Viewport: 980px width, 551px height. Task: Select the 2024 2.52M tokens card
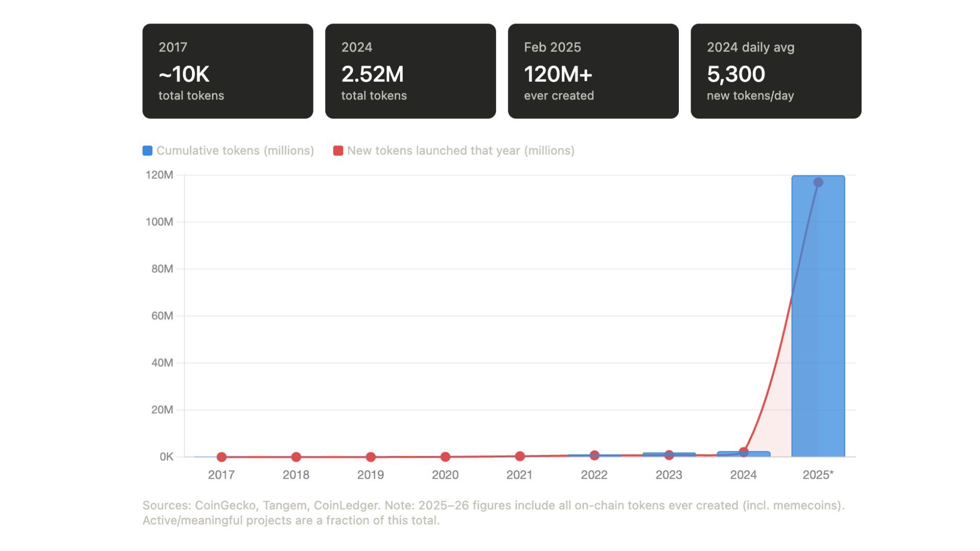[x=410, y=71]
